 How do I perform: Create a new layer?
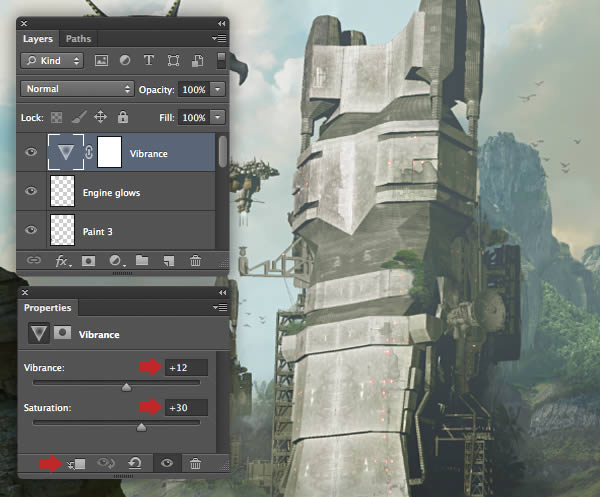pos(169,261)
